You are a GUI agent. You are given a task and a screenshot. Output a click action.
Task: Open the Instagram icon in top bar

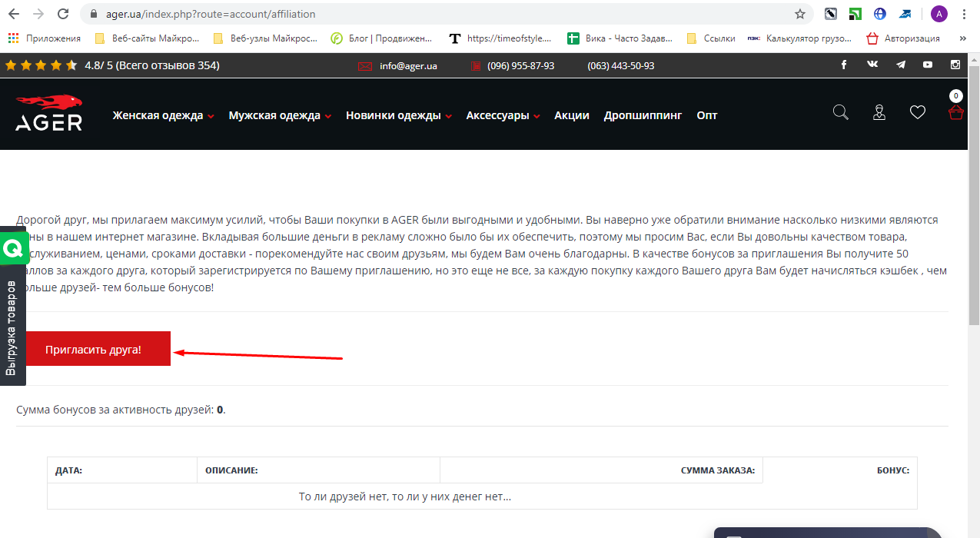pyautogui.click(x=955, y=65)
